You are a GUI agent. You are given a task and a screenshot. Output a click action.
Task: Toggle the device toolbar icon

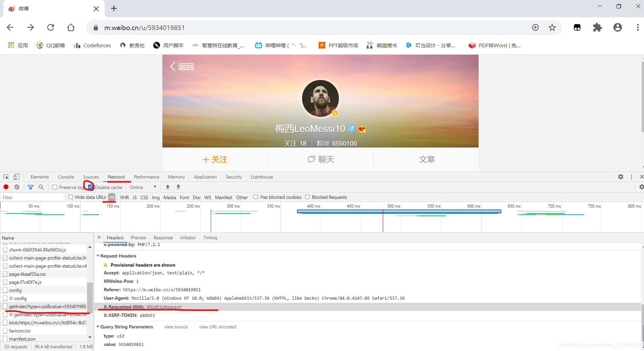coord(16,177)
